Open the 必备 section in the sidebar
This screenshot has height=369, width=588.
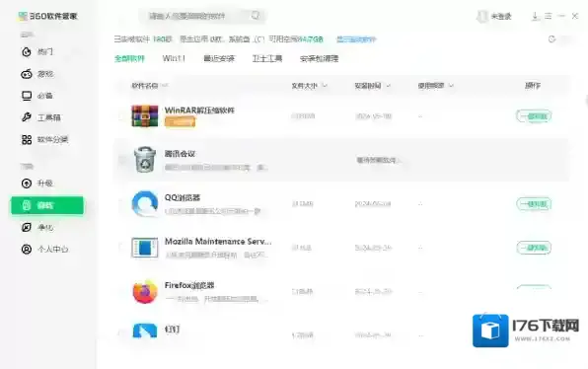point(37,96)
